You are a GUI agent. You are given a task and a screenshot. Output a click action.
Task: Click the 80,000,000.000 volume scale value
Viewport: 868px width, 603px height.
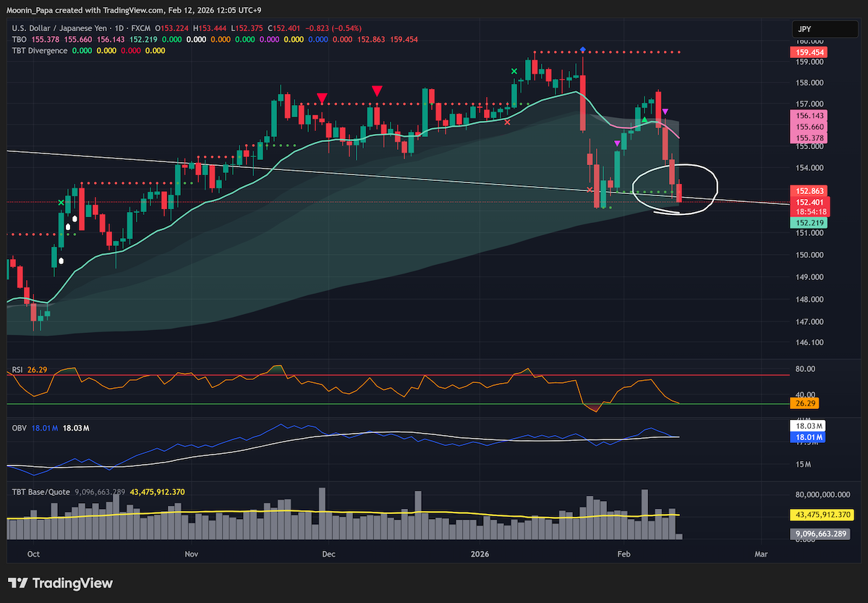coord(824,495)
